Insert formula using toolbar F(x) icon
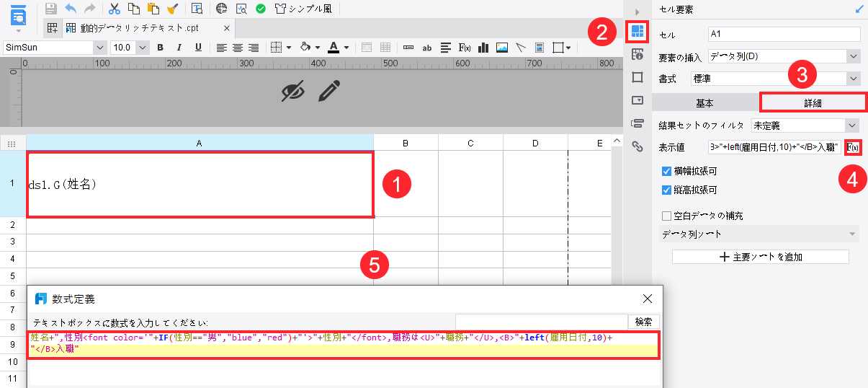868x388 pixels. click(465, 48)
